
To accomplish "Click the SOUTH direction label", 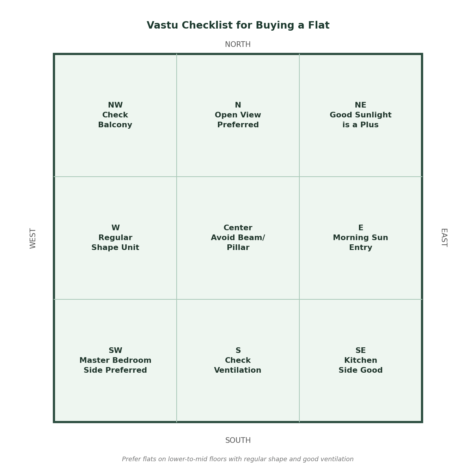I will [x=238, y=441].
